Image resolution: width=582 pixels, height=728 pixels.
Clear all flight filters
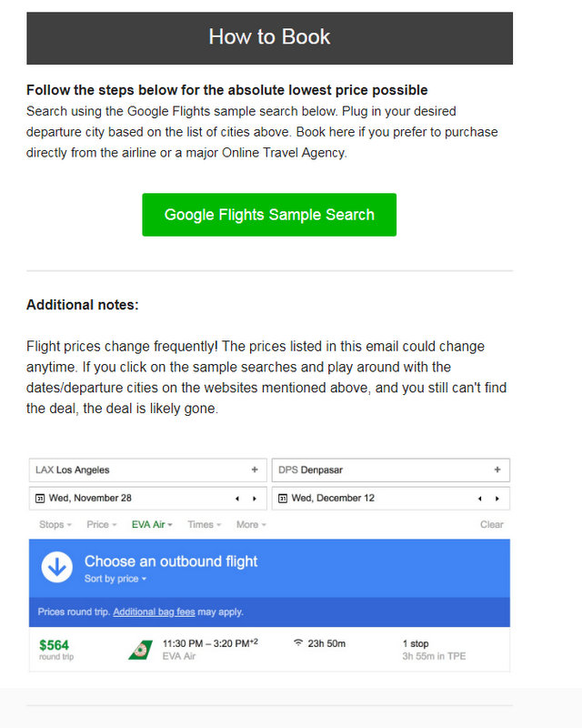coord(491,525)
